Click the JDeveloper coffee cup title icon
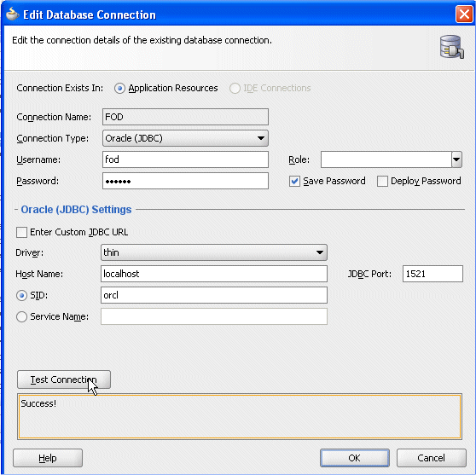 pyautogui.click(x=12, y=14)
